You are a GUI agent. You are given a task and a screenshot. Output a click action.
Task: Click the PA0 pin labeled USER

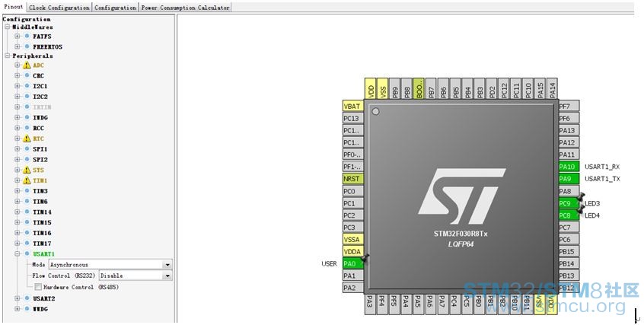click(x=353, y=263)
